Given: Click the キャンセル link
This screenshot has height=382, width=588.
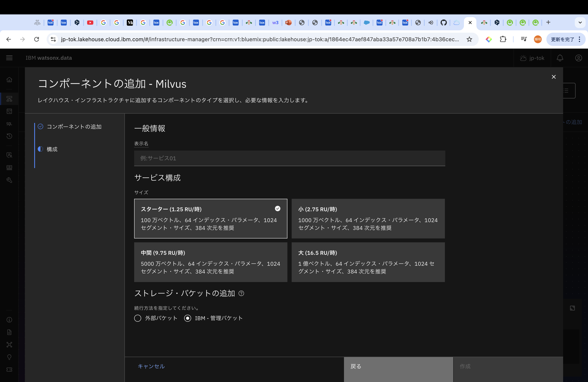Looking at the screenshot, I should (x=151, y=366).
